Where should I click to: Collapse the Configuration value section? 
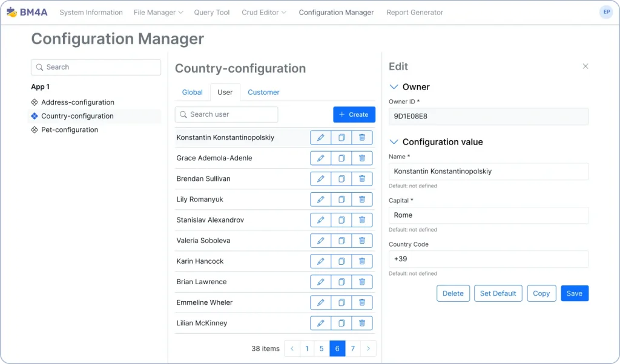(x=394, y=141)
